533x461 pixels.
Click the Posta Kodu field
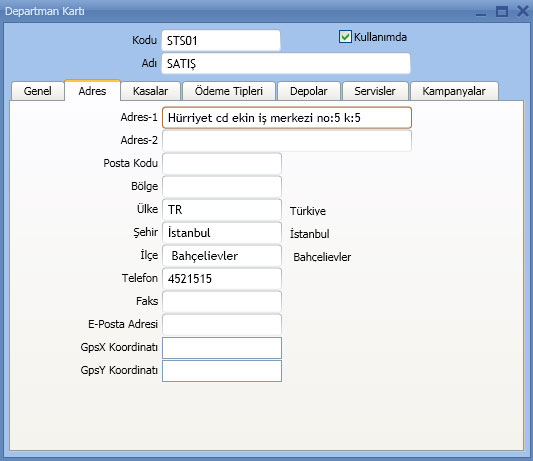(222, 164)
